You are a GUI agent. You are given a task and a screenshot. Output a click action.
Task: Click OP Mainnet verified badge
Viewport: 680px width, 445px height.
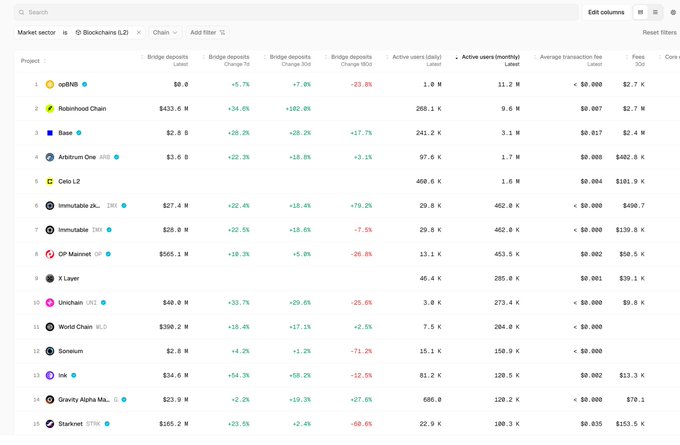(108, 254)
